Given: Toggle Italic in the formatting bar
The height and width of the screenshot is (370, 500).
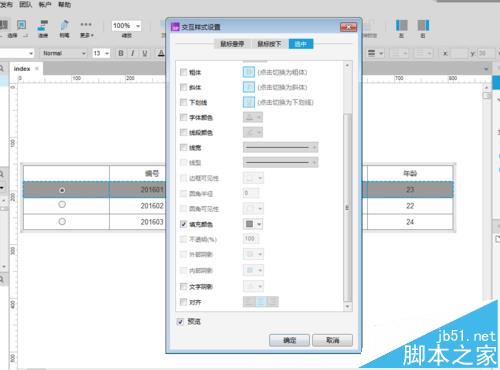Looking at the screenshot, I should coord(133,53).
